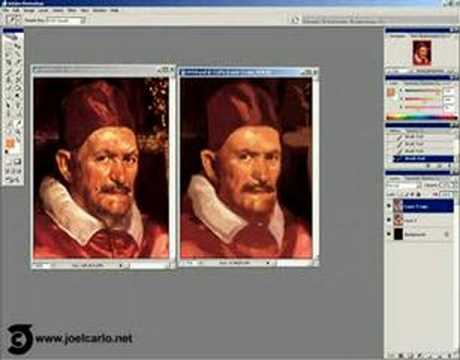This screenshot has height=360, width=460.
Task: Select the Crop tool
Action: coord(9,62)
